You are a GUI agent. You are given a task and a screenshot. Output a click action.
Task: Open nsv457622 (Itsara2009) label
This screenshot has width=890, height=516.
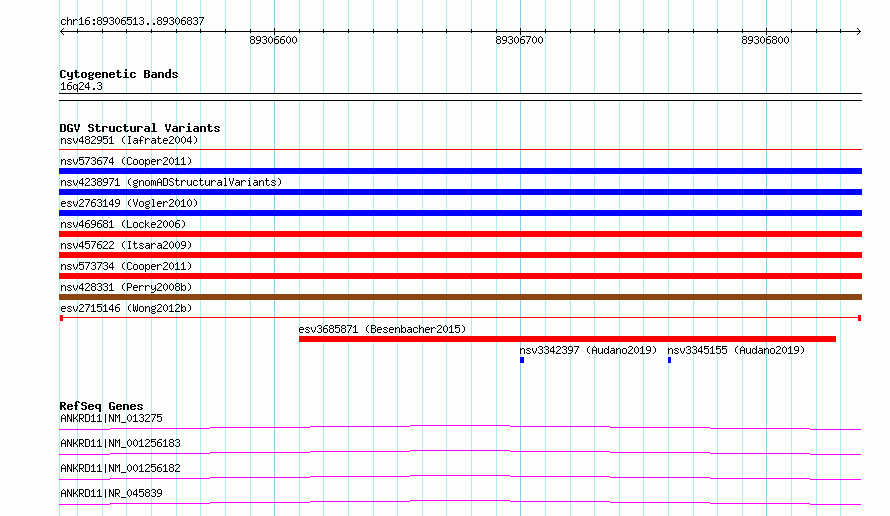tap(126, 245)
